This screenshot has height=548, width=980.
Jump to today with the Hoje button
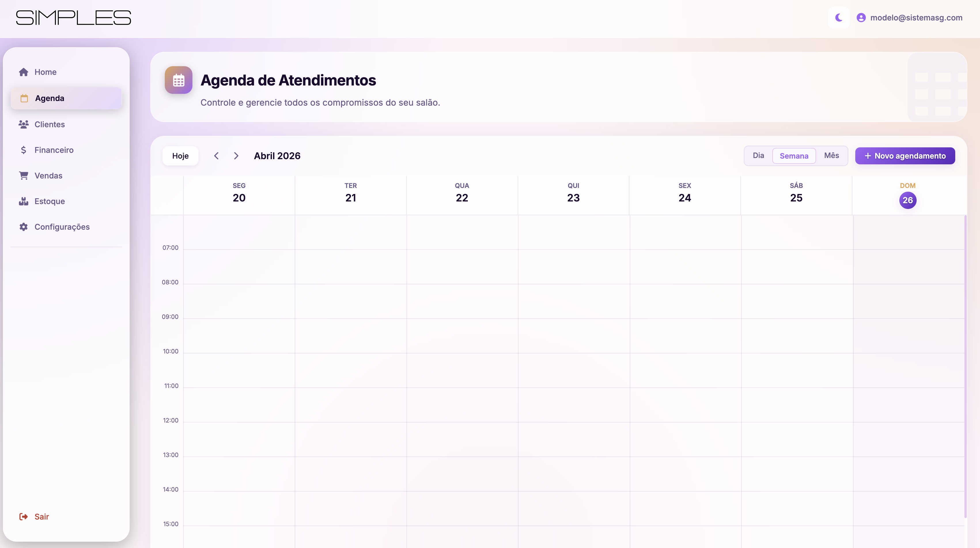[x=180, y=156]
